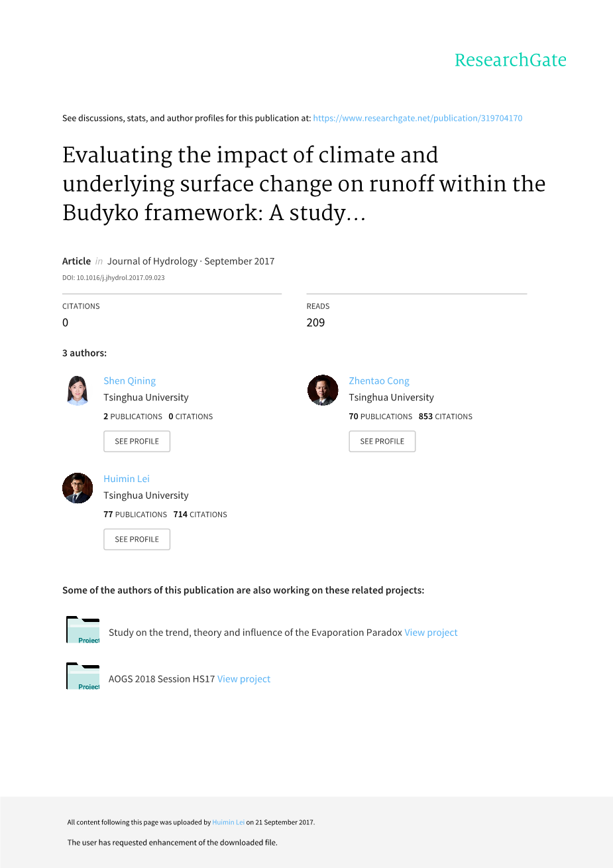Image resolution: width=613 pixels, height=868 pixels.
Task: Open the Evaporation Paradox project folder icon
Action: pyautogui.click(x=83, y=630)
